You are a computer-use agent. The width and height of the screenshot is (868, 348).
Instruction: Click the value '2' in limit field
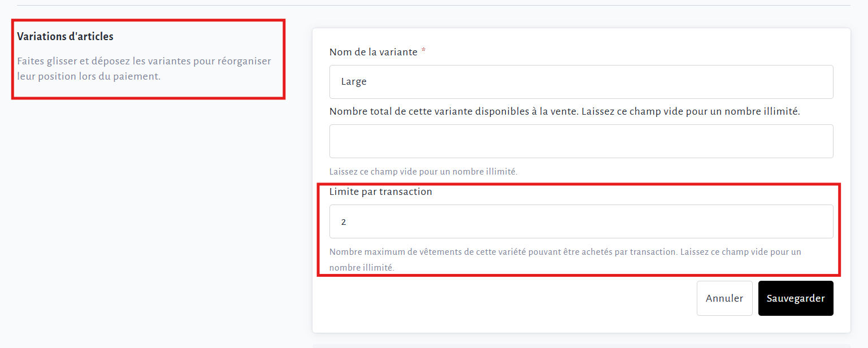tap(344, 222)
